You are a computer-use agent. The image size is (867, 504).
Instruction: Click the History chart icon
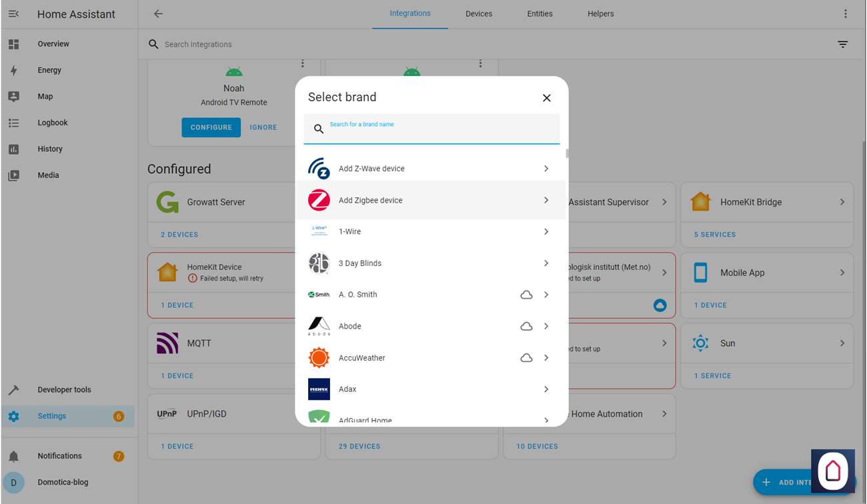point(13,149)
